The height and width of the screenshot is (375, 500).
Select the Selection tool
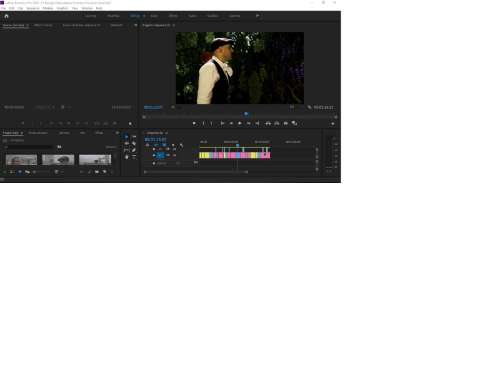(x=126, y=137)
